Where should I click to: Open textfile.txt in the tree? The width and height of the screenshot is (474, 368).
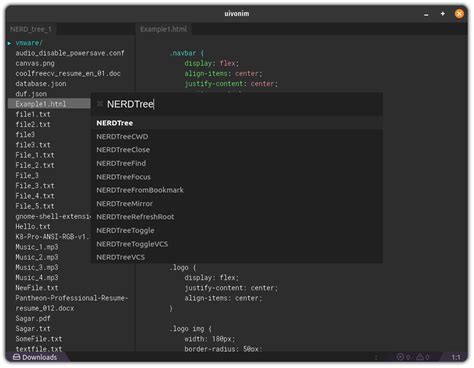[39, 349]
